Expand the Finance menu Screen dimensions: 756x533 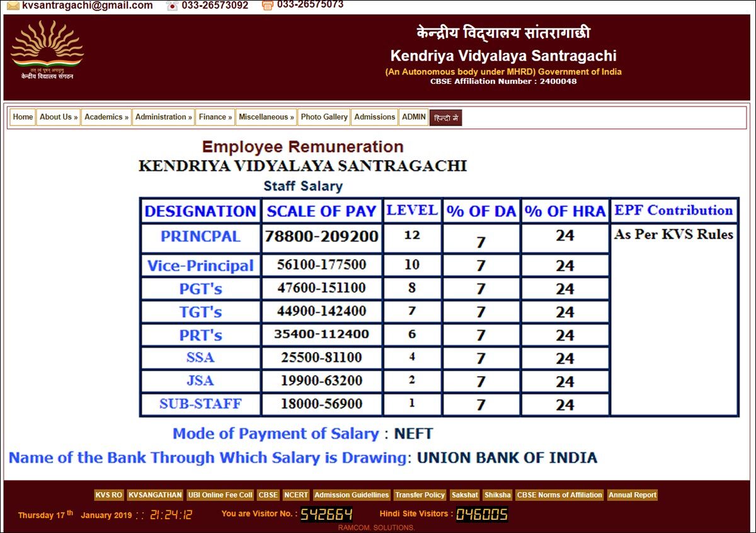[x=214, y=117]
